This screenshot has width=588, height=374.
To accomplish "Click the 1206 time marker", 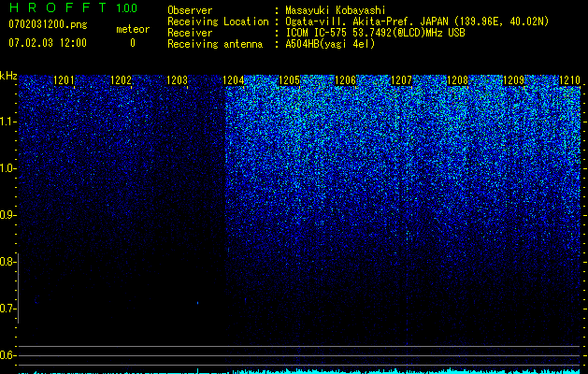I will point(345,80).
